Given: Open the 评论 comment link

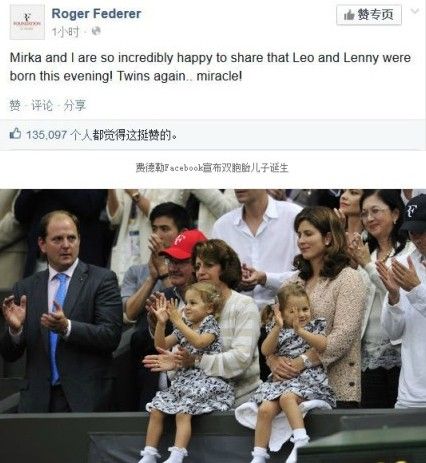Looking at the screenshot, I should 42,105.
